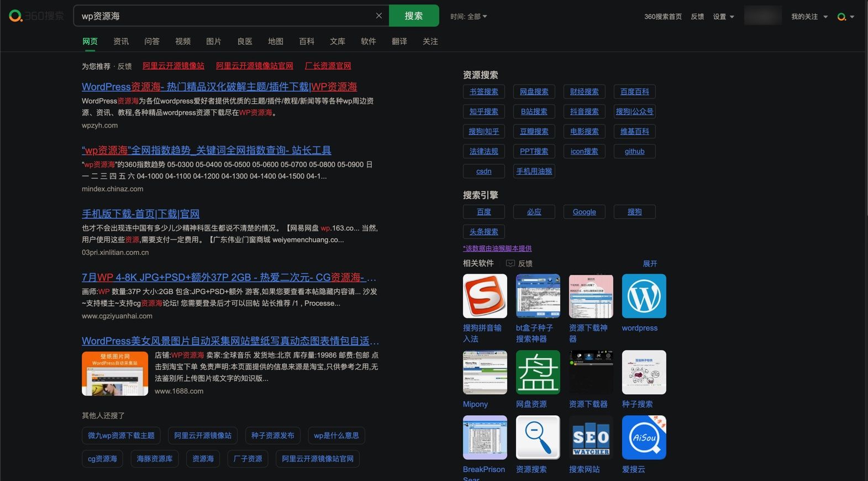Open the 360搜索 logo home link

(36, 16)
